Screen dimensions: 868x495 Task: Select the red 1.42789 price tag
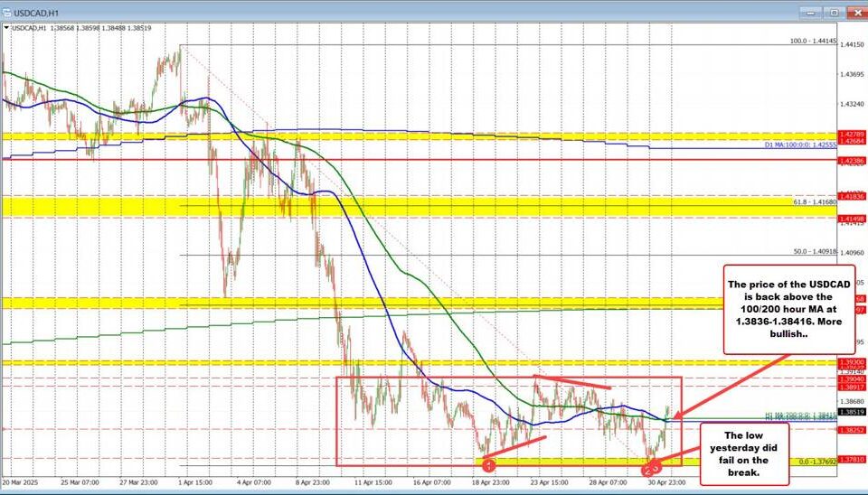pos(853,135)
